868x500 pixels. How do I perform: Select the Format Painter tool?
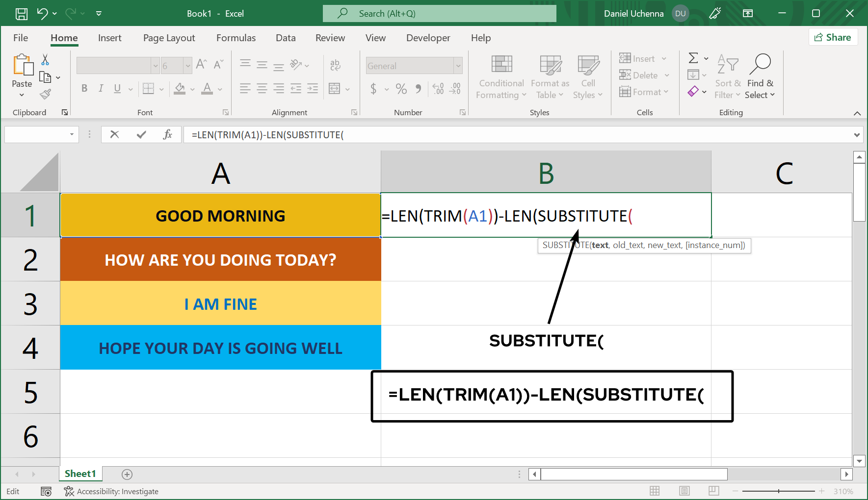[46, 94]
